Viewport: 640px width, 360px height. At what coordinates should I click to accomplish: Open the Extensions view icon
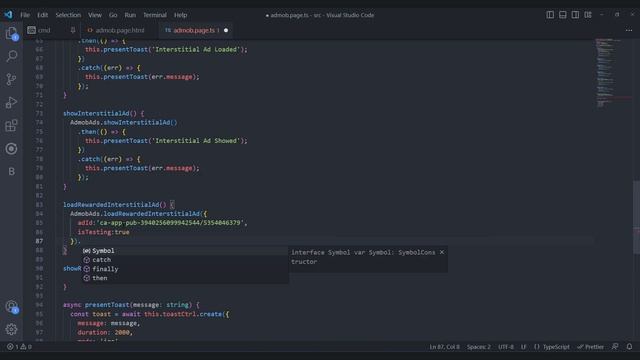click(11, 125)
